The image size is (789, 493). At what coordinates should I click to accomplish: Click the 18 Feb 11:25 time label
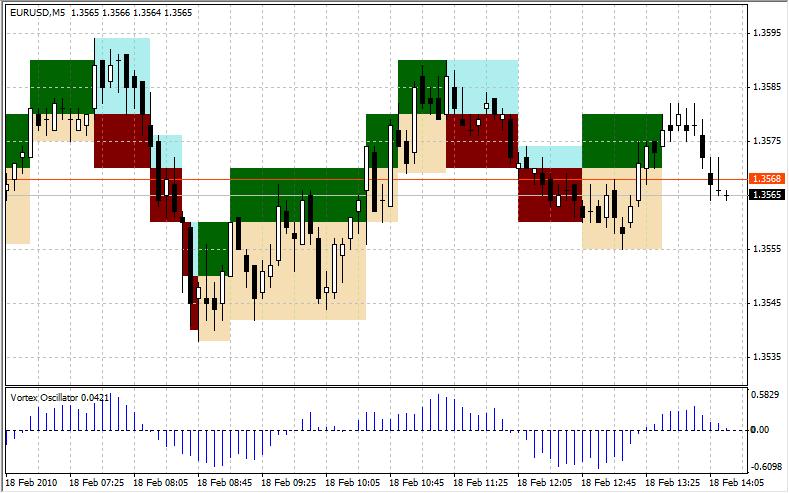tap(481, 483)
